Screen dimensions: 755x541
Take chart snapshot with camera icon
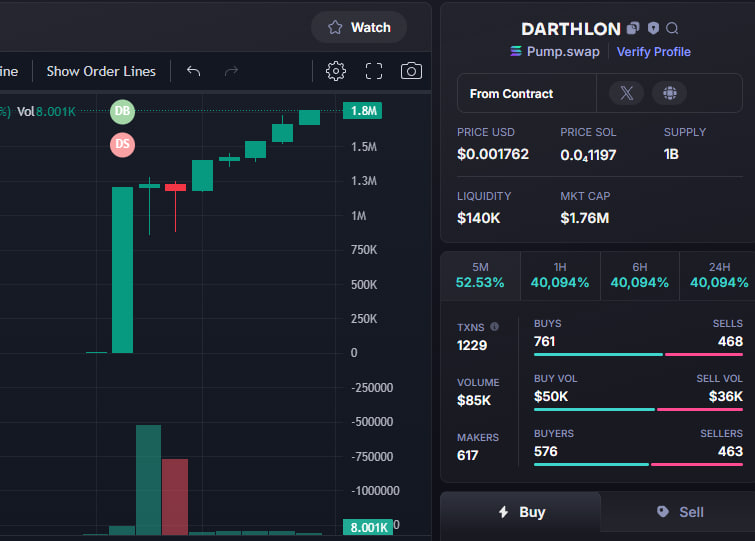[x=411, y=71]
